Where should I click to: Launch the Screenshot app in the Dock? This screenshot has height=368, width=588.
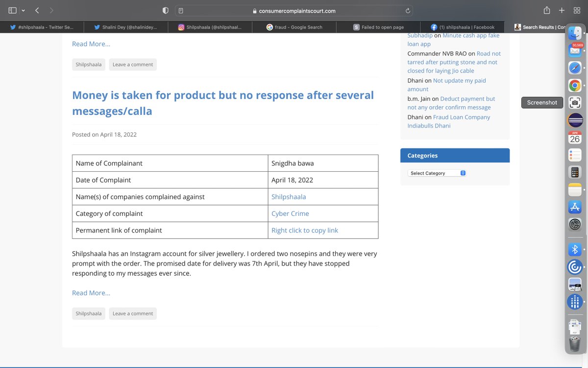click(x=575, y=103)
